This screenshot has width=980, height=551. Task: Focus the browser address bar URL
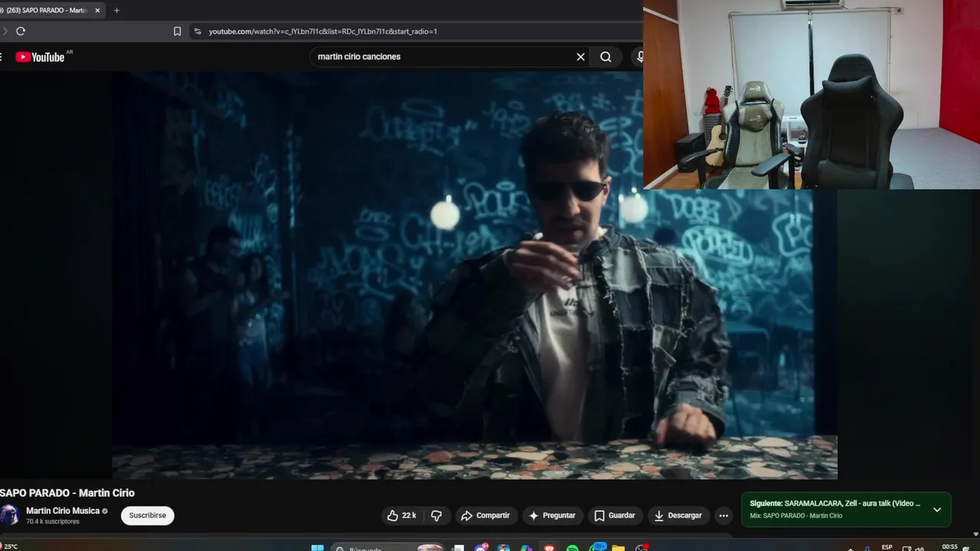pos(323,31)
